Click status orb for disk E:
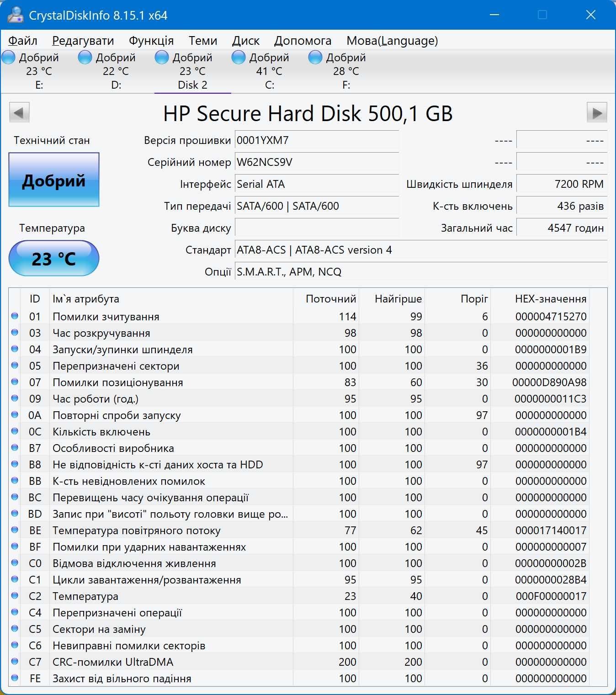 [x=8, y=58]
